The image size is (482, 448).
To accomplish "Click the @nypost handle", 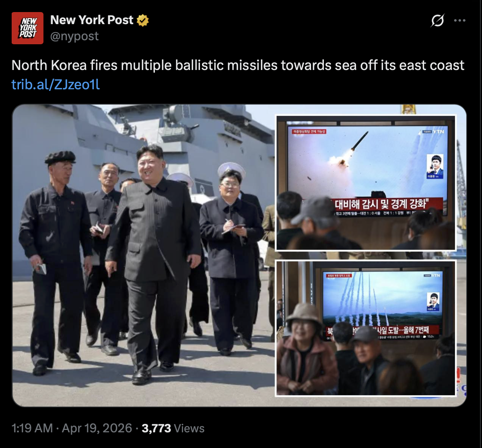I will click(74, 36).
